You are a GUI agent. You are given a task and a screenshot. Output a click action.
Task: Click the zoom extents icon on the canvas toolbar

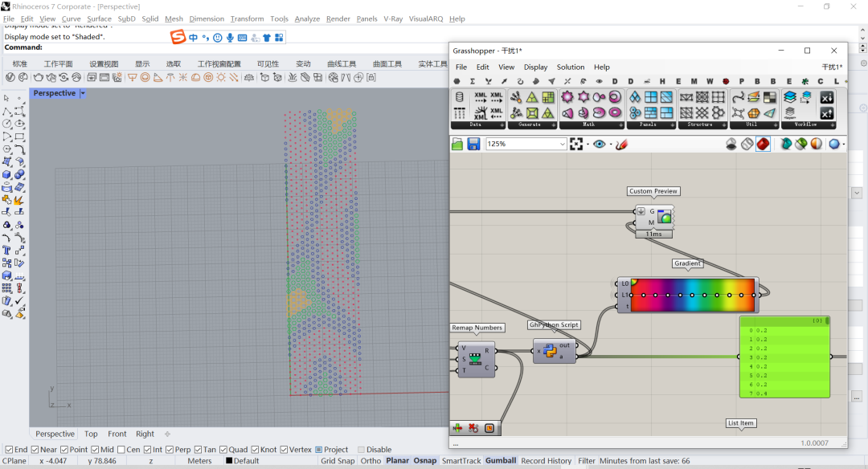578,144
